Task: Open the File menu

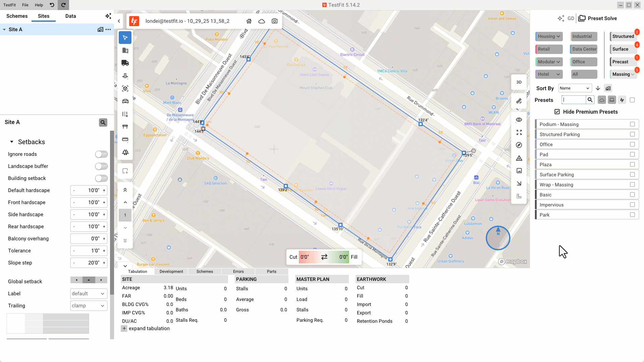Action: coord(25,5)
